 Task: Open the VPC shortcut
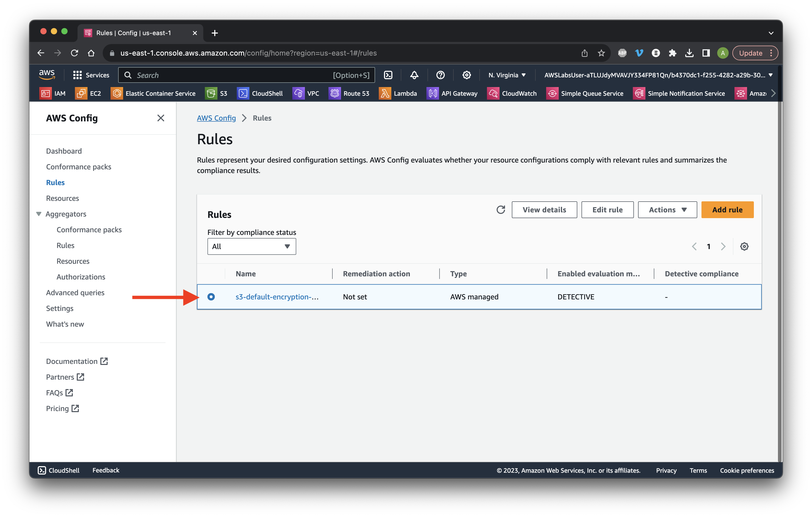coord(306,94)
